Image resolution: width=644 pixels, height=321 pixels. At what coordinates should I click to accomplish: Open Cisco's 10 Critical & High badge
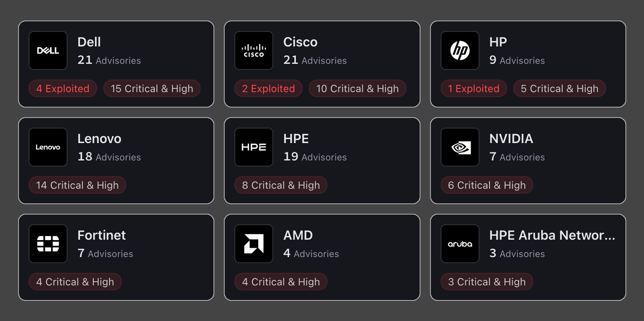357,88
